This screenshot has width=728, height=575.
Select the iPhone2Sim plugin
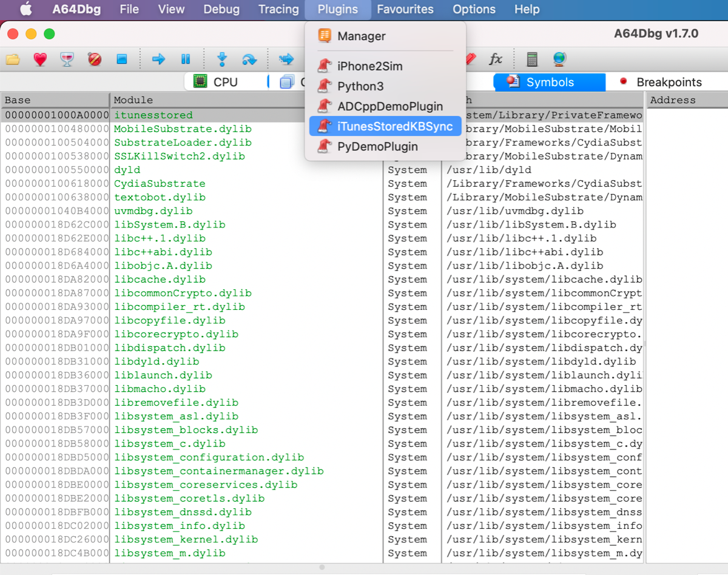tap(385, 66)
